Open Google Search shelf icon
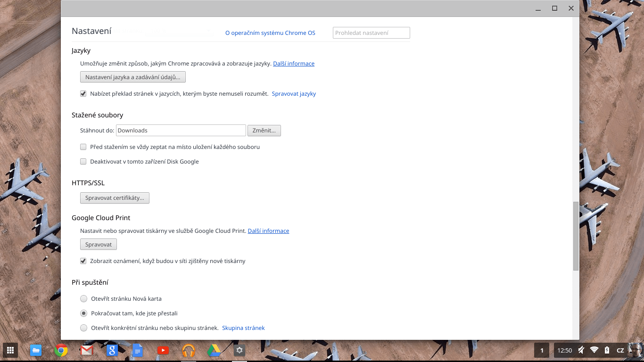The width and height of the screenshot is (644, 362). pos(112,350)
